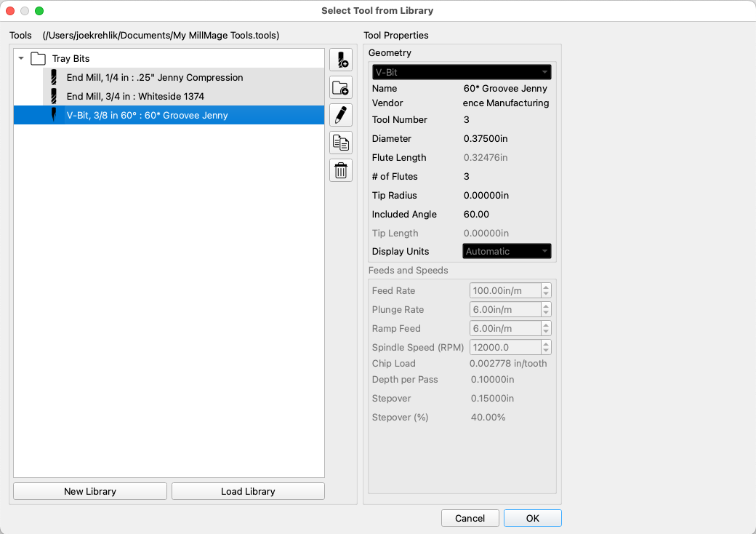756x534 pixels.
Task: Click the 3/4 in Whiteside End Mill icon
Action: 54,96
